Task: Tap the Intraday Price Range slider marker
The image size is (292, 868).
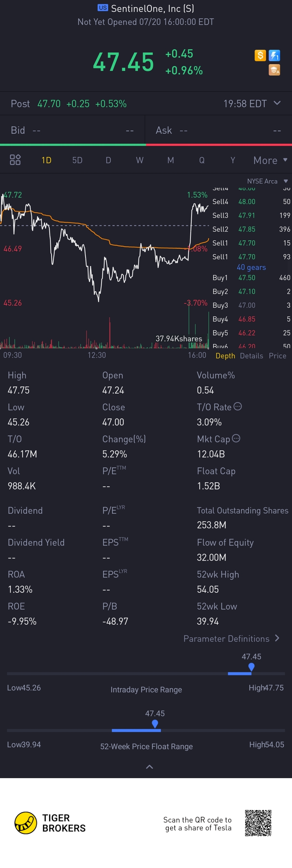Action: pyautogui.click(x=251, y=667)
